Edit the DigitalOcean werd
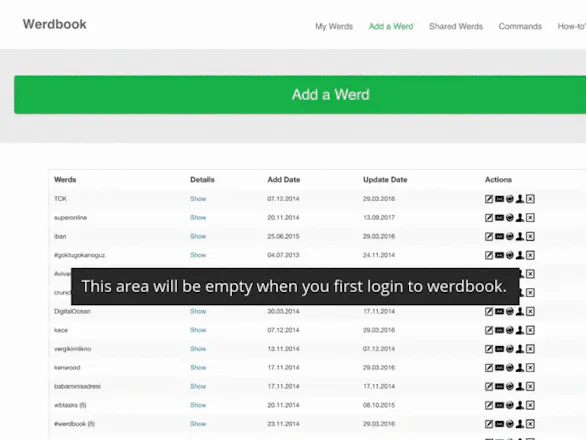The height and width of the screenshot is (440, 586). click(489, 311)
